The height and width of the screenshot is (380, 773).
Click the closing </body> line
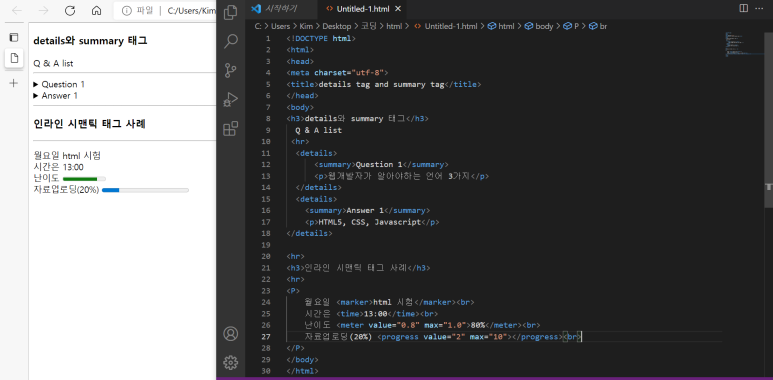(x=302, y=360)
